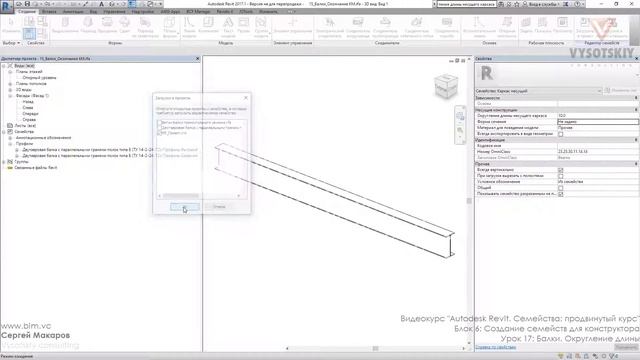Toggle 'Показывать семейство разрезанным' checkbox

[560, 194]
